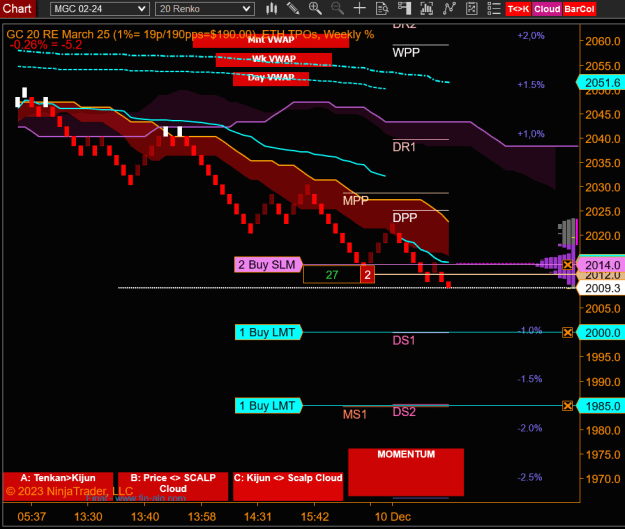
Task: Activate the zoom in magnifier
Action: pos(315,8)
